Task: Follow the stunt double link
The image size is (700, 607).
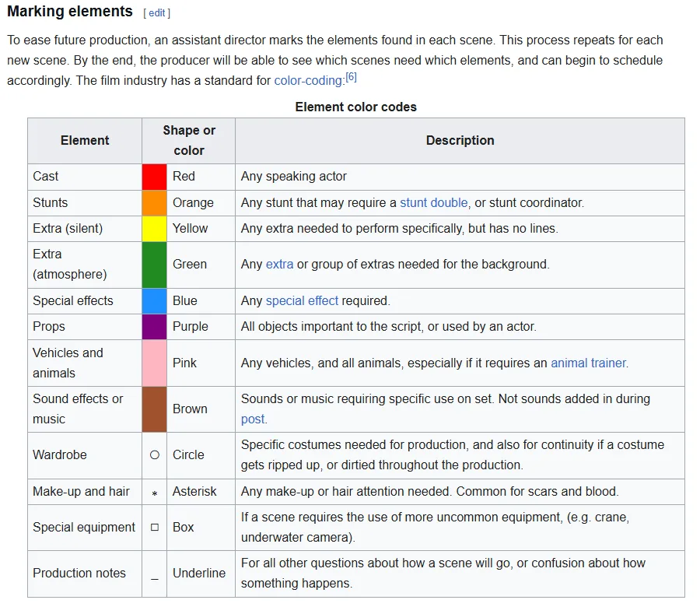Action: [x=433, y=203]
